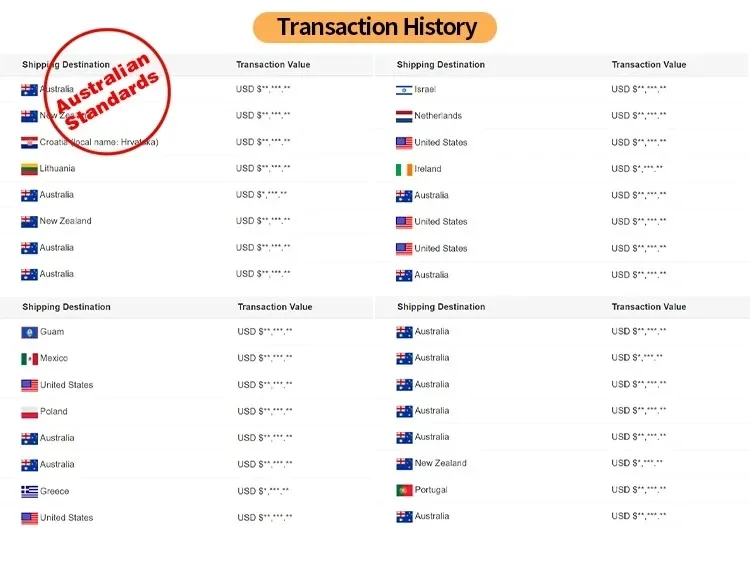Select the Greece flag icon
This screenshot has height=570, width=750.
tap(29, 491)
